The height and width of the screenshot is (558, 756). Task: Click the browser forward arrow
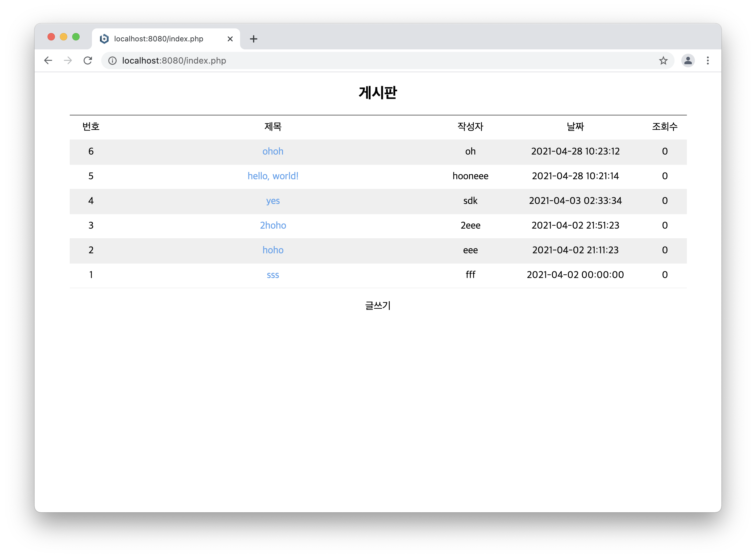[x=68, y=60]
